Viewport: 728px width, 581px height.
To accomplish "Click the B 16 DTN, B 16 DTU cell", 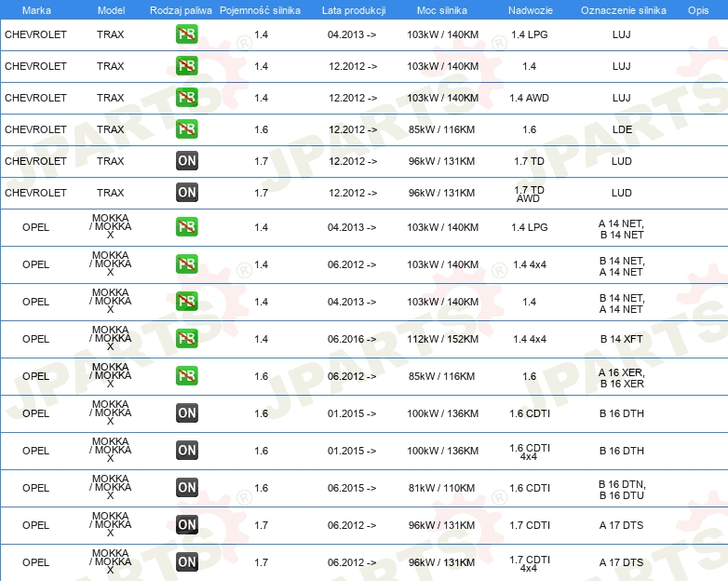I will [x=622, y=490].
